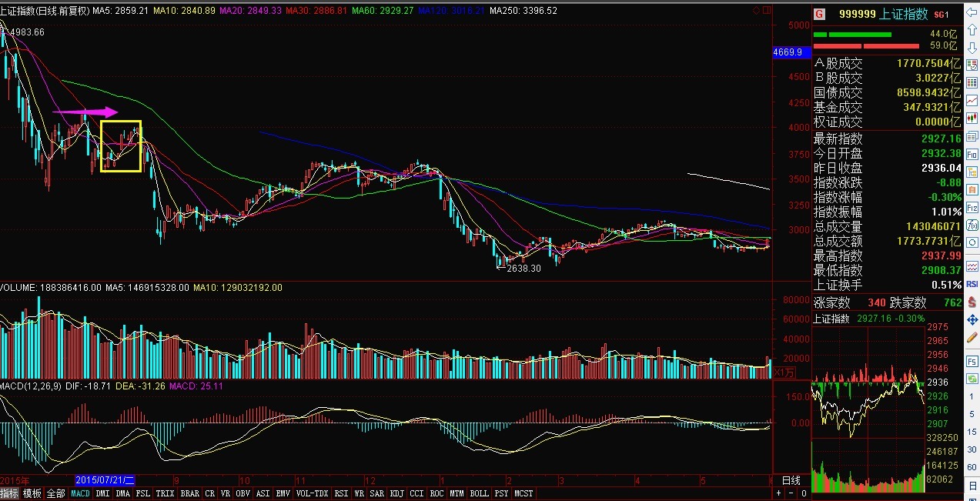Switch to the VOL-TDX indicator tab
Viewport: 980px width, 501px height.
click(313, 493)
